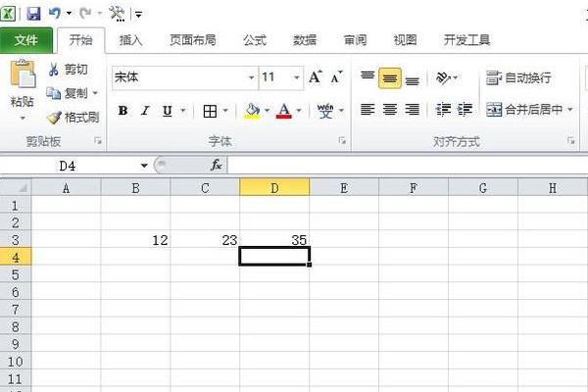Open borders dropdown arrow
The height and width of the screenshot is (392, 588).
[x=225, y=111]
